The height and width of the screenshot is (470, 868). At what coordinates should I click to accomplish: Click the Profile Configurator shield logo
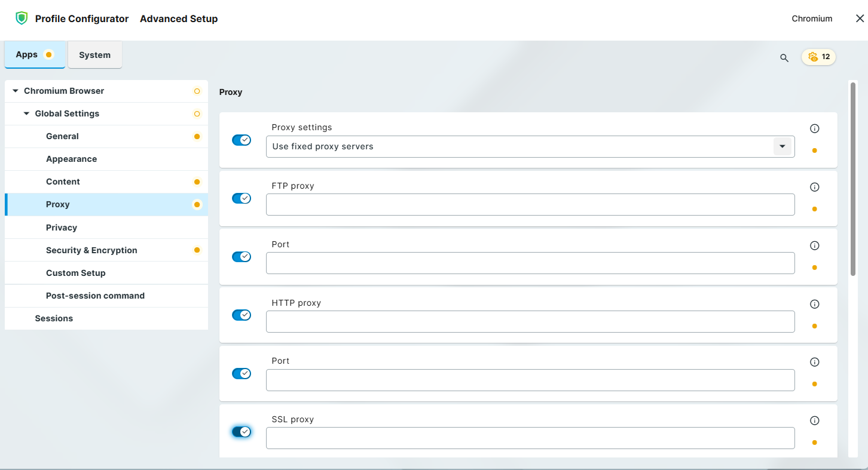pyautogui.click(x=22, y=19)
